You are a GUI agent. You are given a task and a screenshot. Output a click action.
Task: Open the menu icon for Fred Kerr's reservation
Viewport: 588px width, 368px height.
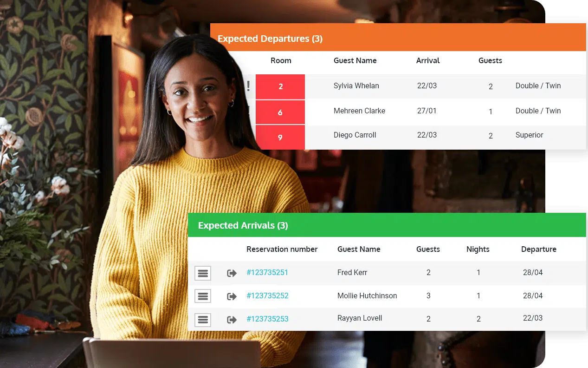point(203,273)
